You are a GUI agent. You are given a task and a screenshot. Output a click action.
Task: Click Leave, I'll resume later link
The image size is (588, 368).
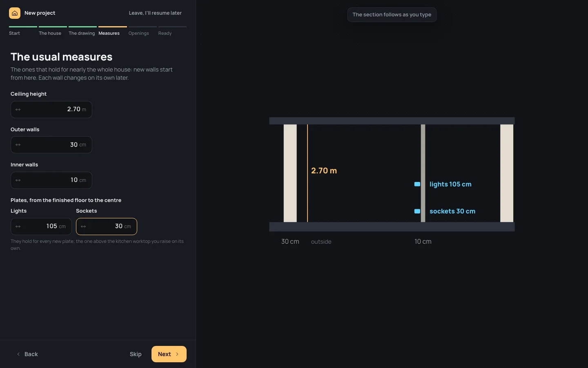[x=155, y=13]
